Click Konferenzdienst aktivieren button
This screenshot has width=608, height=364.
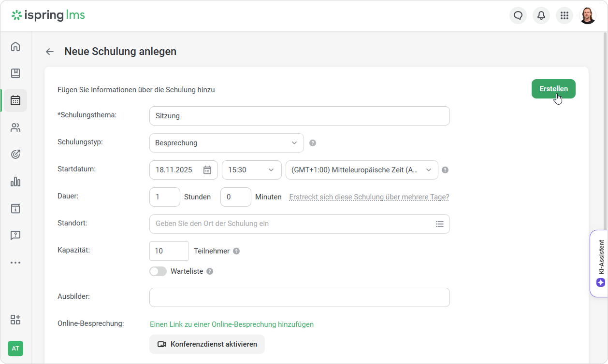point(207,344)
